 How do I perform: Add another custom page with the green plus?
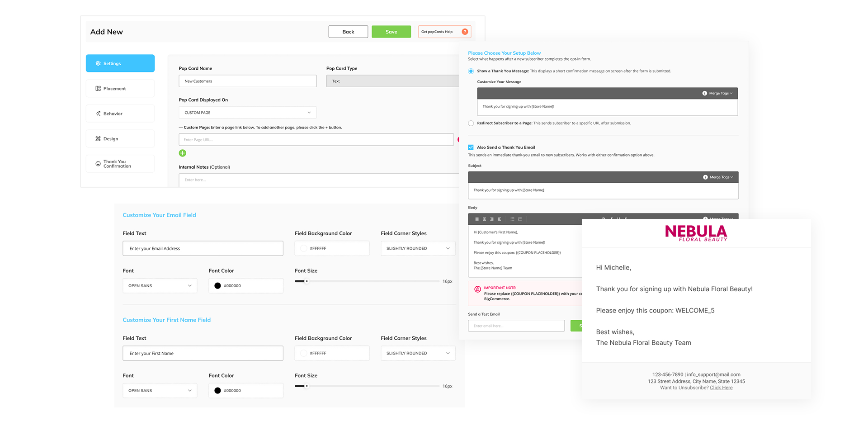click(x=182, y=153)
